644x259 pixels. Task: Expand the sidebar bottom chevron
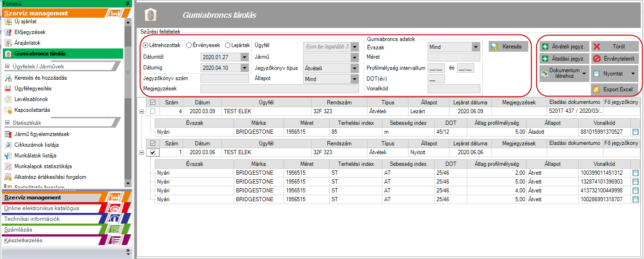point(128,252)
